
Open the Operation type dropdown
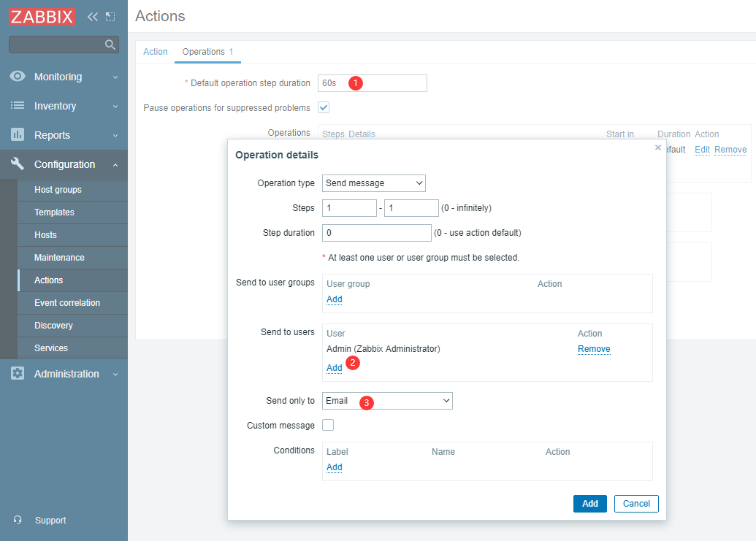[373, 183]
